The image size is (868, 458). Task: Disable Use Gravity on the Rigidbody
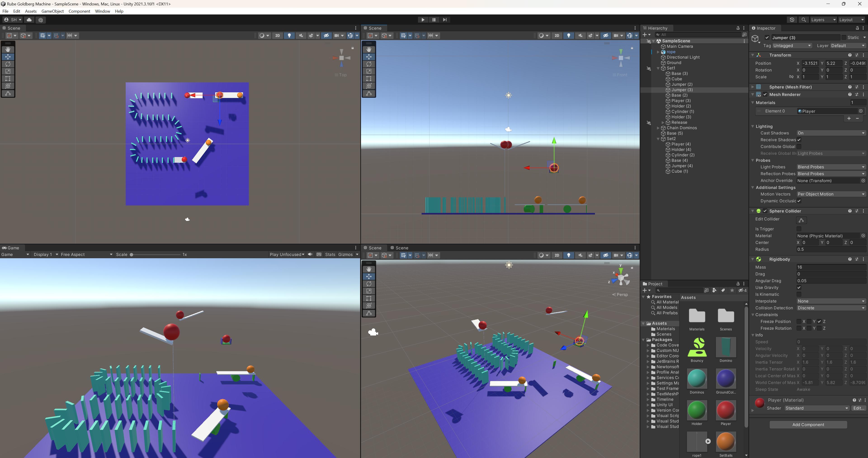click(799, 287)
